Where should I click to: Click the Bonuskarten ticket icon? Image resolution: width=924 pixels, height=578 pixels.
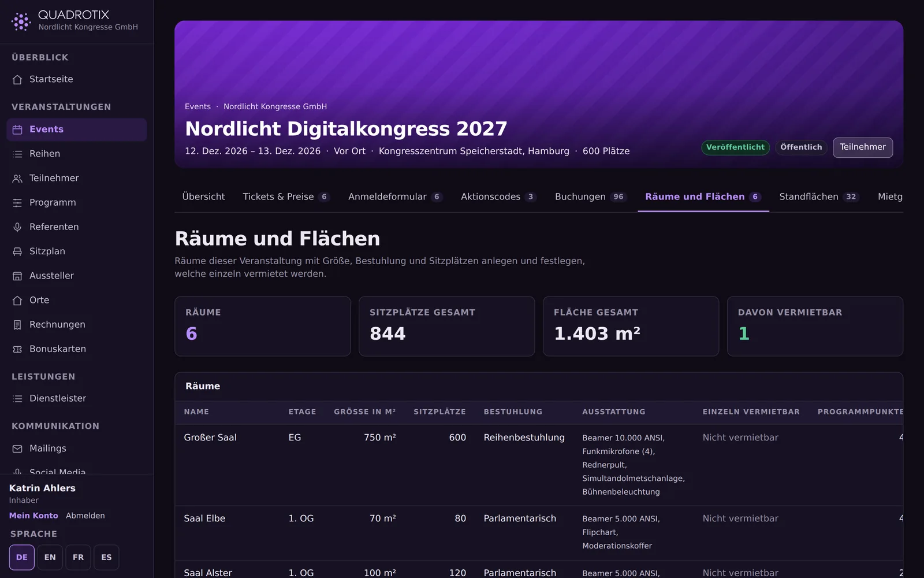[17, 349]
